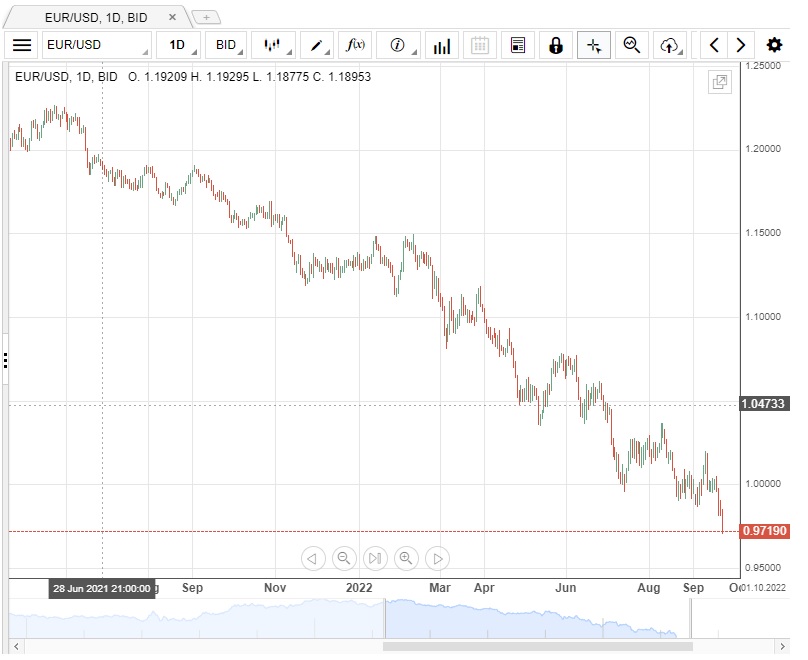Screen dimensions: 808x660
Task: Open the zoom magnifier tool
Action: pyautogui.click(x=631, y=45)
